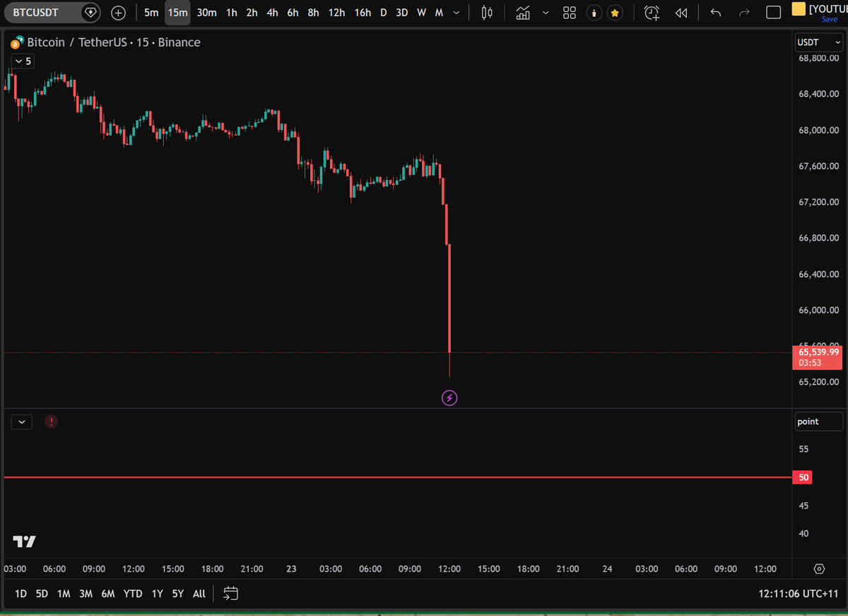Viewport: 848px width, 616px height.
Task: Choose the 16h interval
Action: 363,13
